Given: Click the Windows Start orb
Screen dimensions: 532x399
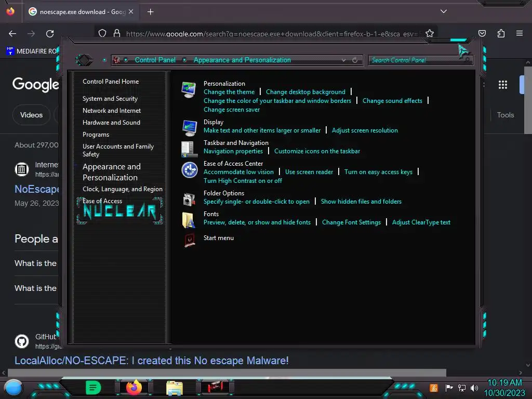Looking at the screenshot, I should click(x=14, y=388).
